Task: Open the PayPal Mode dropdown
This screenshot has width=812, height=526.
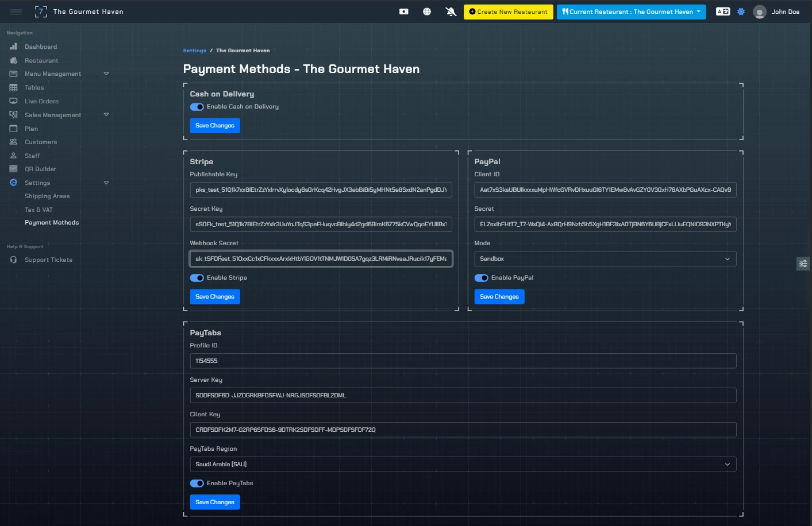Action: click(605, 259)
